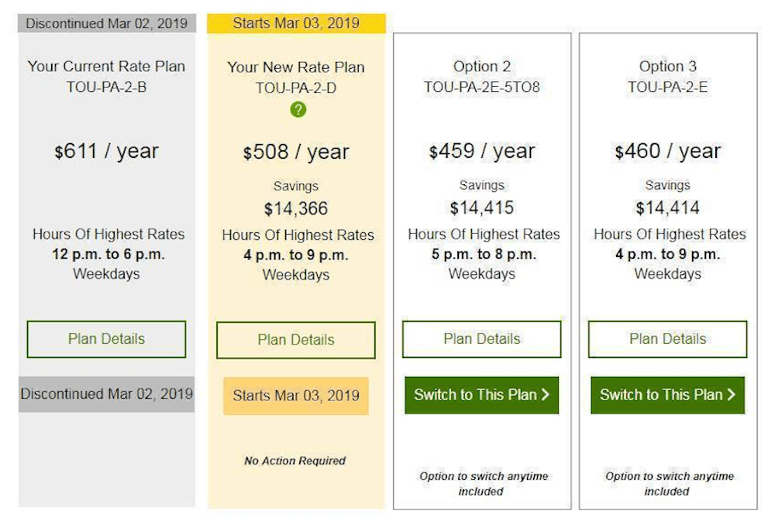The height and width of the screenshot is (532, 775).
Task: View Plan Details for Option 2
Action: pyautogui.click(x=482, y=339)
